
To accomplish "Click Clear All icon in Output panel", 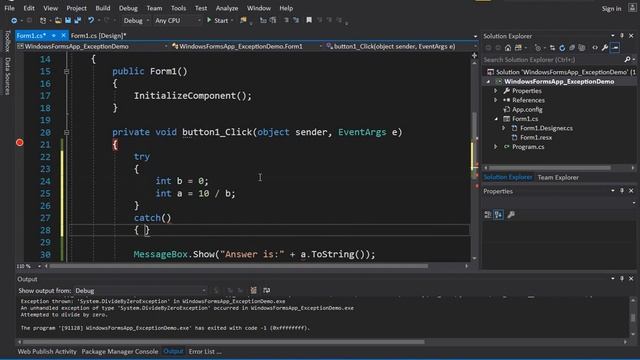I will 253,290.
